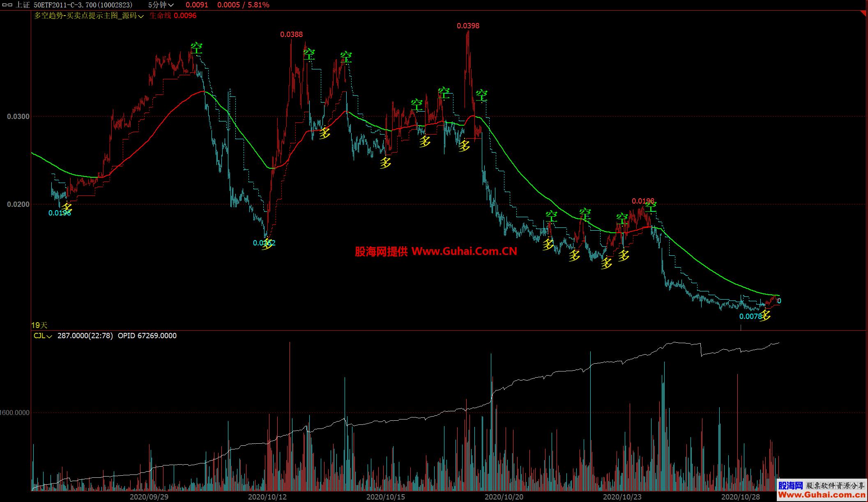
Task: Open the 5分钟 period dropdown
Action: [x=161, y=5]
